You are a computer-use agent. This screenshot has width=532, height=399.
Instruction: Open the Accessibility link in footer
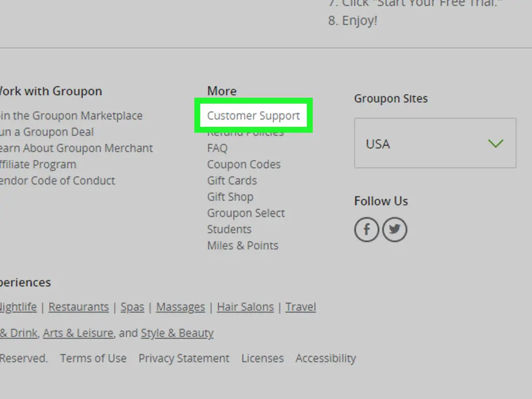coord(326,358)
